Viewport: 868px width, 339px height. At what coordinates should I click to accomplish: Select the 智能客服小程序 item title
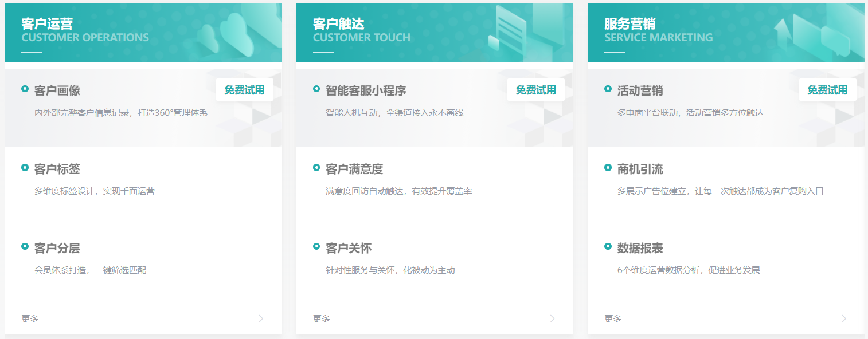366,90
